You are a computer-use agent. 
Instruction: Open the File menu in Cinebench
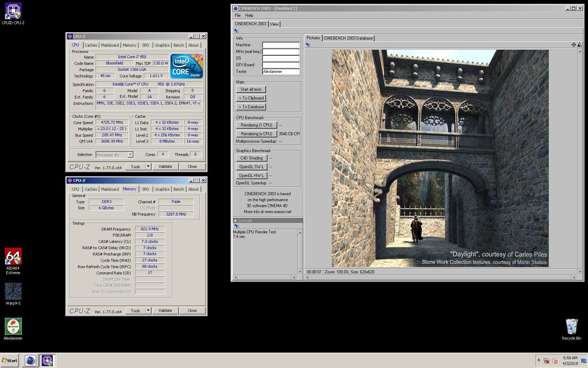(x=238, y=15)
